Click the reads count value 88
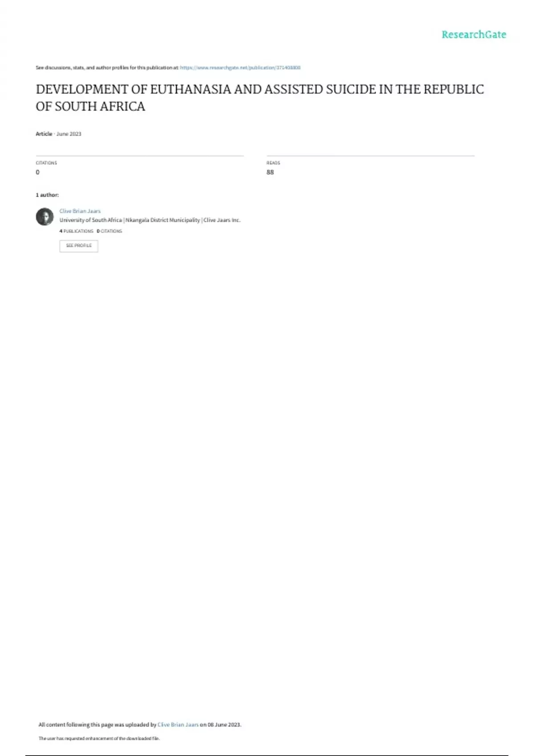 [x=270, y=172]
